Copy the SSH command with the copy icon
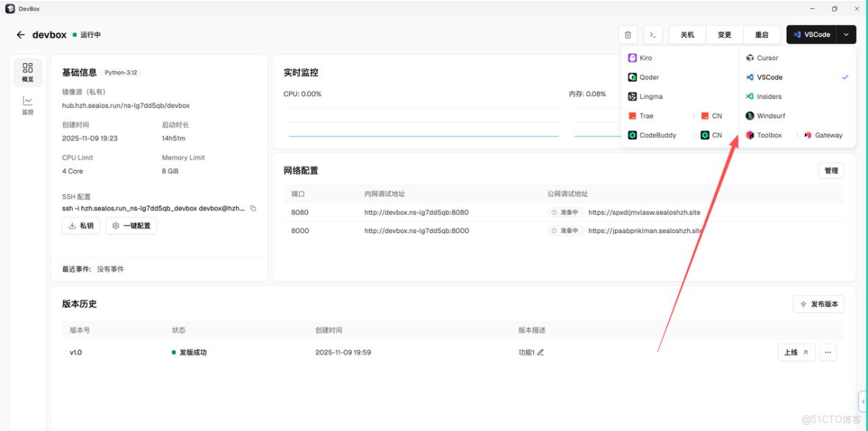868x431 pixels. 252,208
